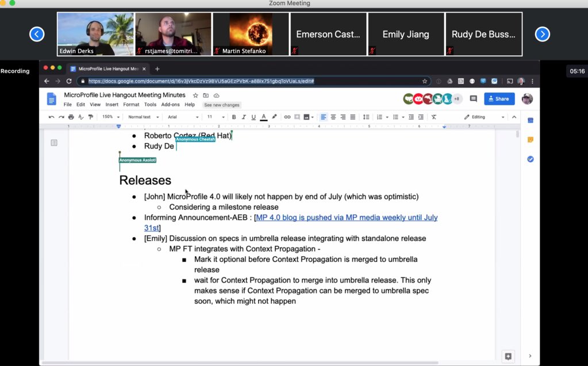The image size is (588, 366).
Task: Bookmark the page with the star icon
Action: [425, 81]
